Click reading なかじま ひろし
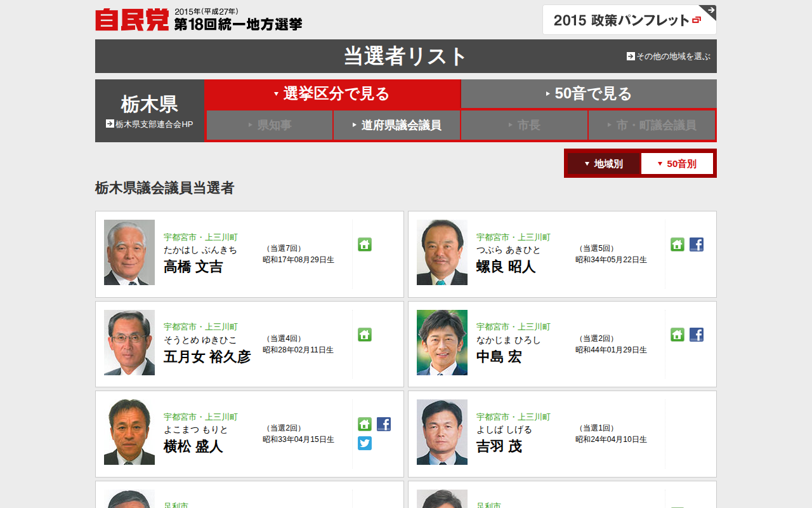The height and width of the screenshot is (508, 812). pyautogui.click(x=509, y=340)
